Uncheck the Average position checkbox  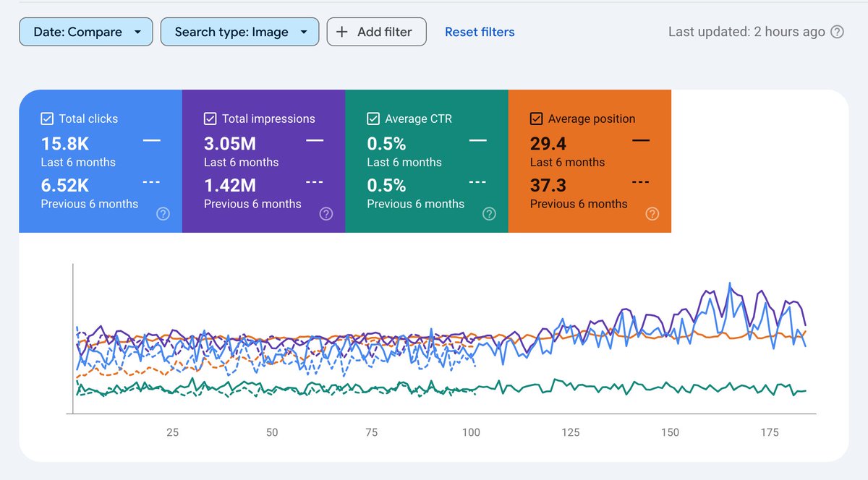coord(537,117)
